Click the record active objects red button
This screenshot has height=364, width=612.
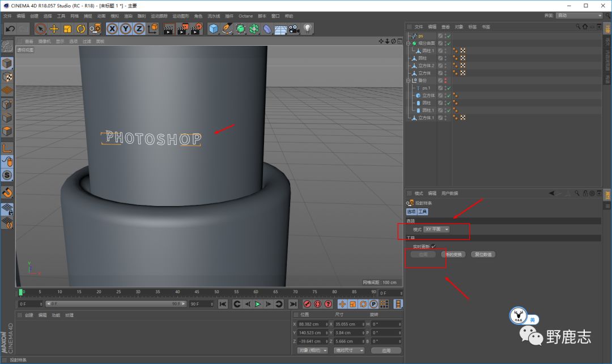click(x=307, y=304)
